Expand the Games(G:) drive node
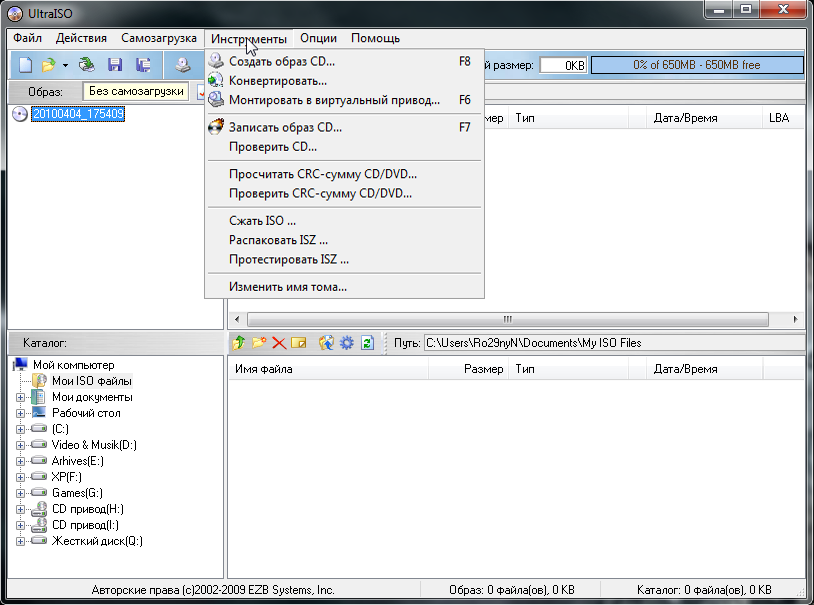This screenshot has height=605, width=814. (x=20, y=493)
